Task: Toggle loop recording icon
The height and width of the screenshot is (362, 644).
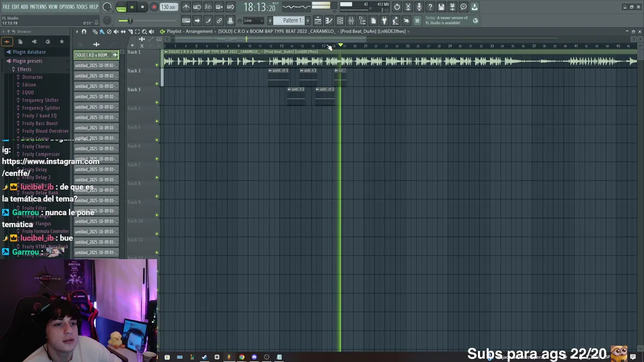Action: pyautogui.click(x=230, y=7)
